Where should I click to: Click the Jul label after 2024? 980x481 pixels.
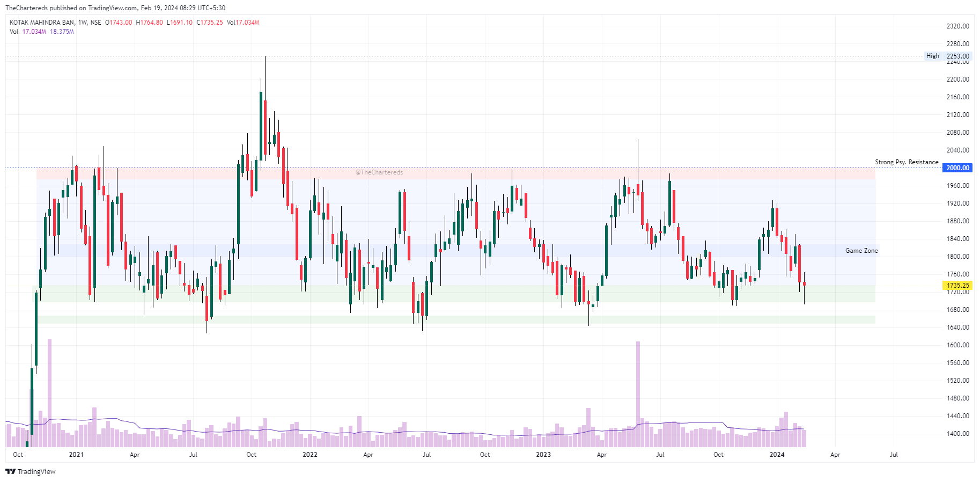(x=894, y=455)
